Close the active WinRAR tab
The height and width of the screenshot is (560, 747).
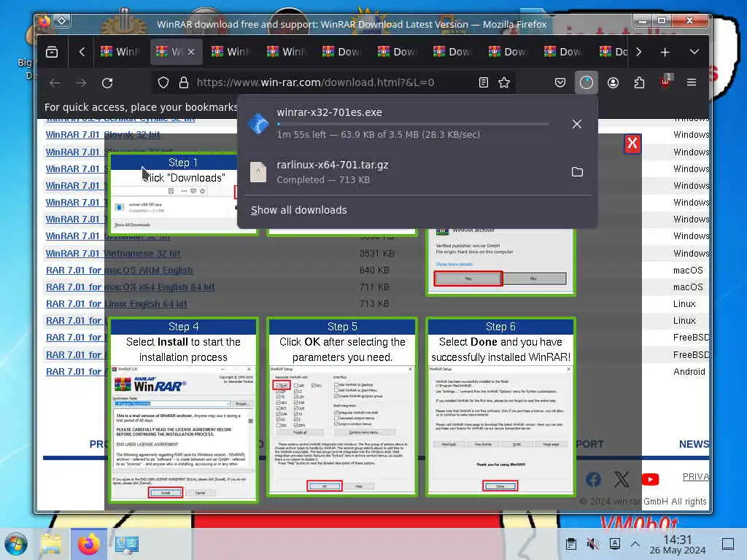(191, 52)
